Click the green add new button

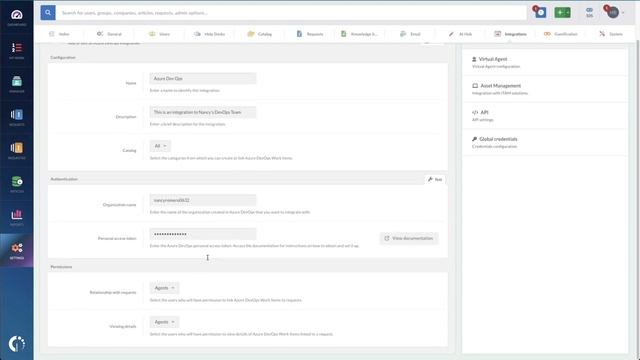point(562,13)
